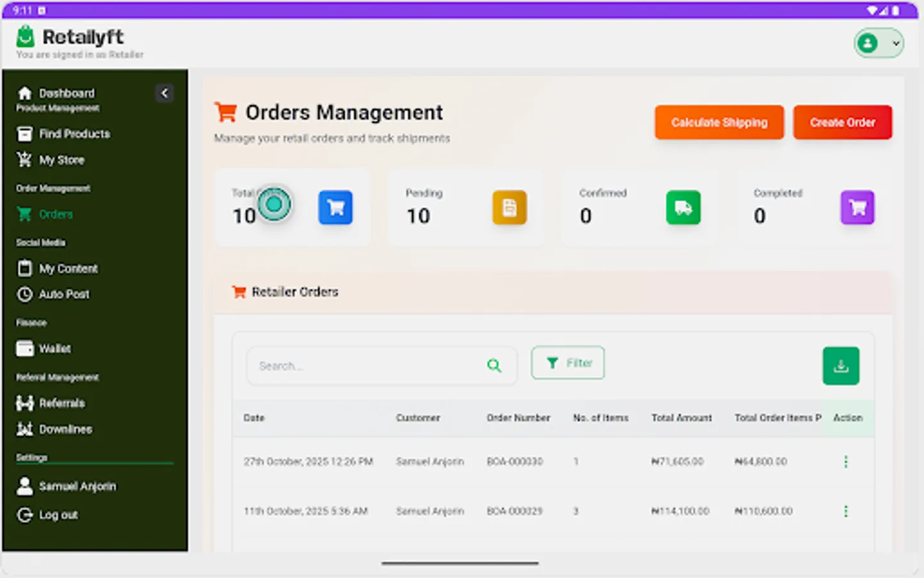Click the orange cart icon beside Orders Management
Viewport: 924px width, 578px height.
225,112
